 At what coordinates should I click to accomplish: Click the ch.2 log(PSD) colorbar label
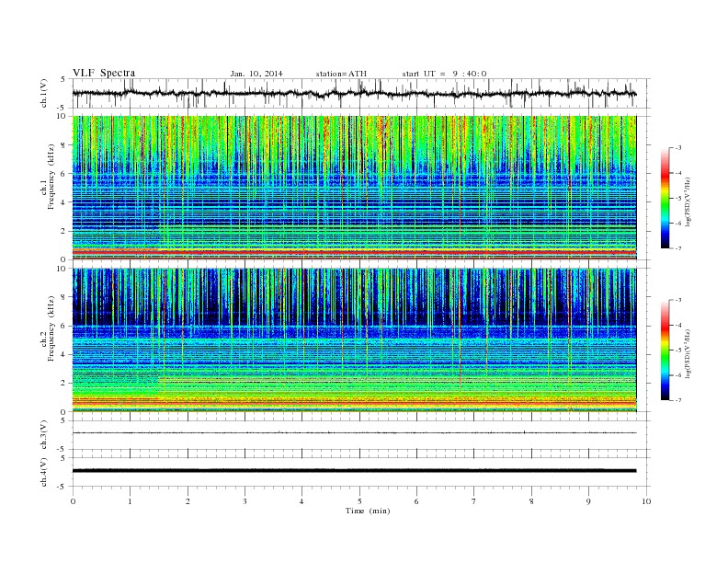pyautogui.click(x=688, y=352)
